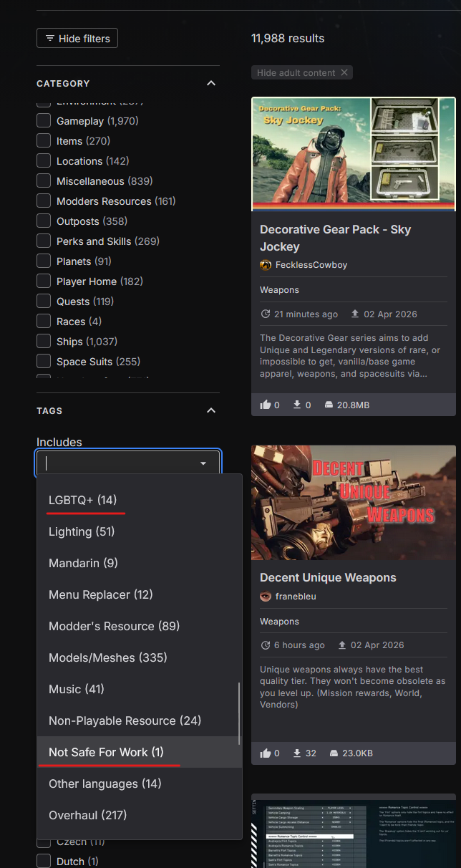Select Overhaul tag option
The image size is (461, 868).
point(140,815)
